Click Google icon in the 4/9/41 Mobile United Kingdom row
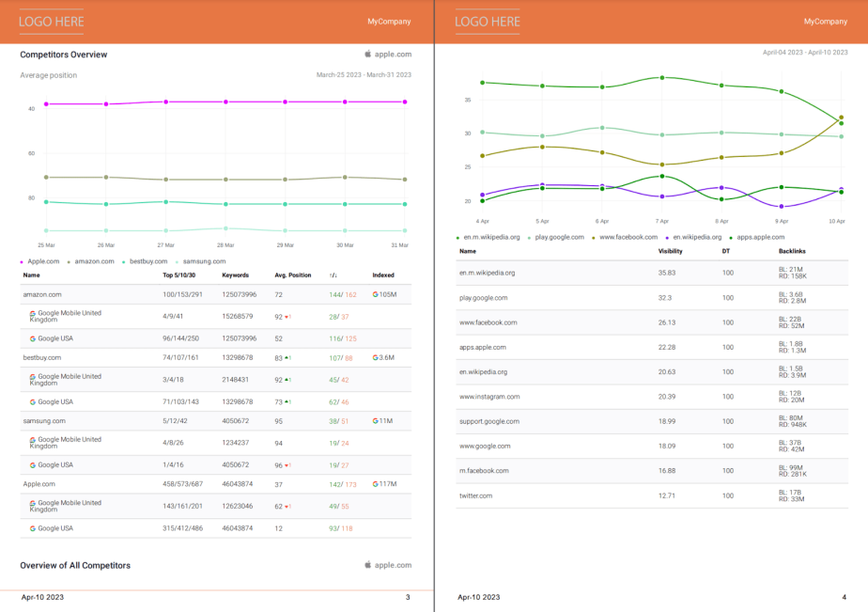This screenshot has height=612, width=868. tap(33, 313)
